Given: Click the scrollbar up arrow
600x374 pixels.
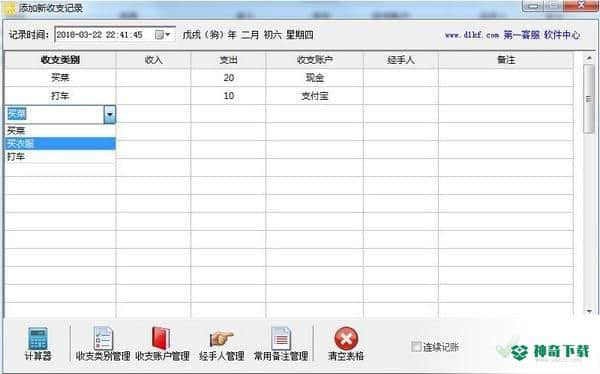Looking at the screenshot, I should point(589,58).
